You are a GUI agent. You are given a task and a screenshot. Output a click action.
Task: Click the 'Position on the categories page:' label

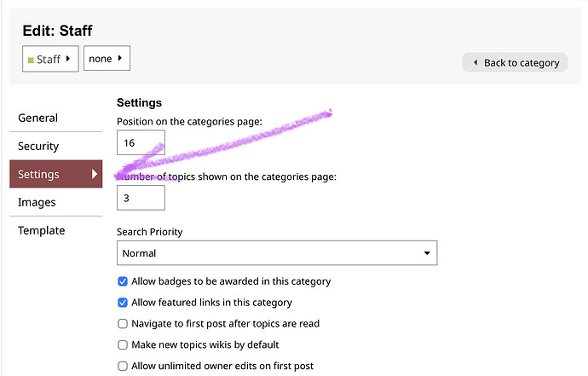189,122
